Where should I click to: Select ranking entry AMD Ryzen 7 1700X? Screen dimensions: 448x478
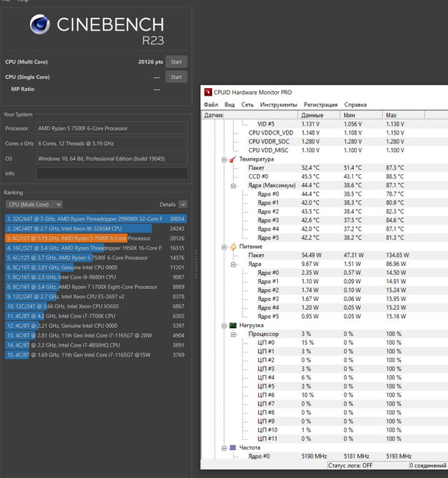click(96, 287)
